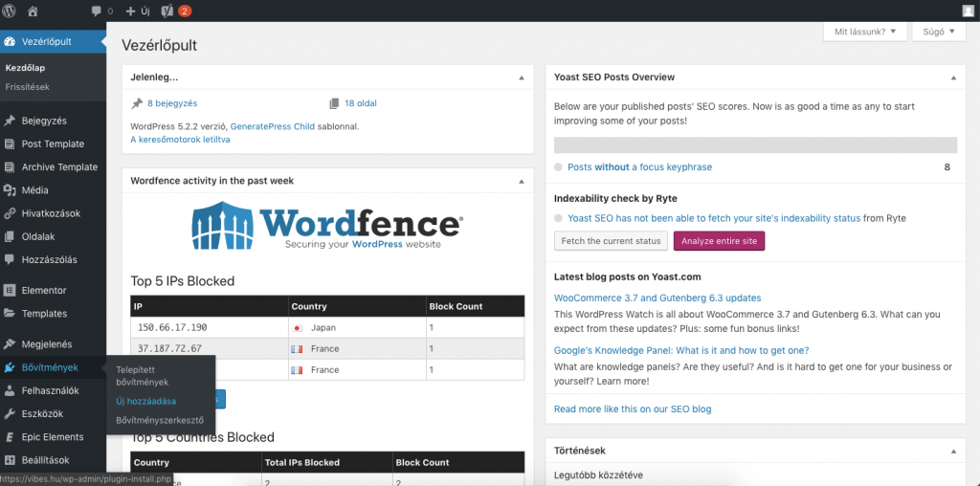Click the Templates folder icon
This screenshot has width=980, height=486.
(10, 314)
